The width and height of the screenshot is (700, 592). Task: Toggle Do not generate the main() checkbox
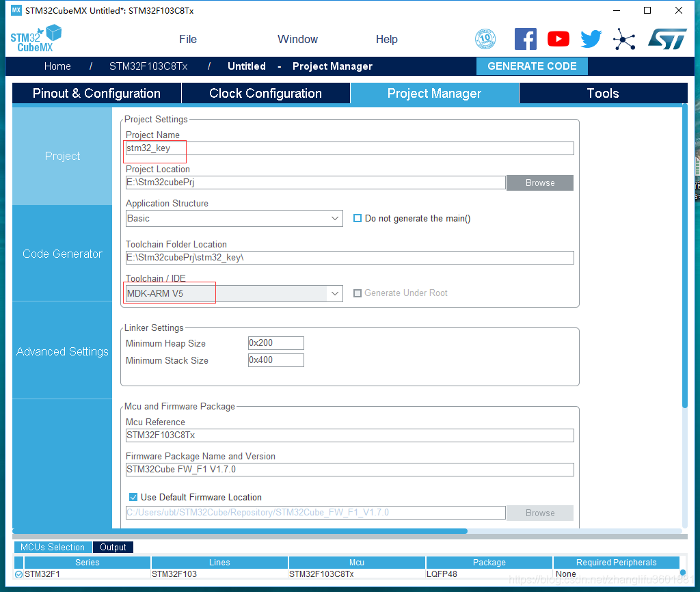click(357, 218)
